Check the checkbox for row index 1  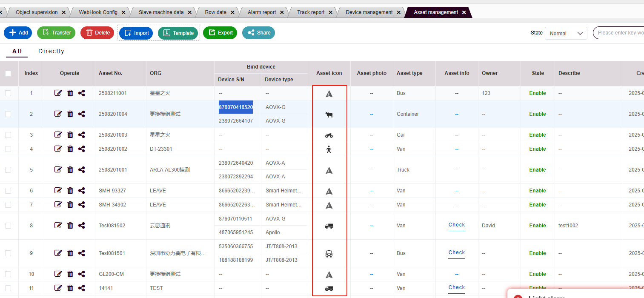click(8, 93)
